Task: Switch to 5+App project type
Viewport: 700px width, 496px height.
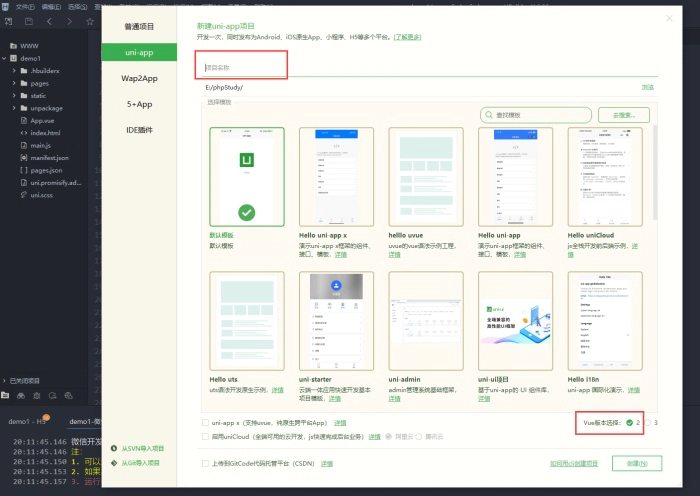Action: (x=139, y=104)
